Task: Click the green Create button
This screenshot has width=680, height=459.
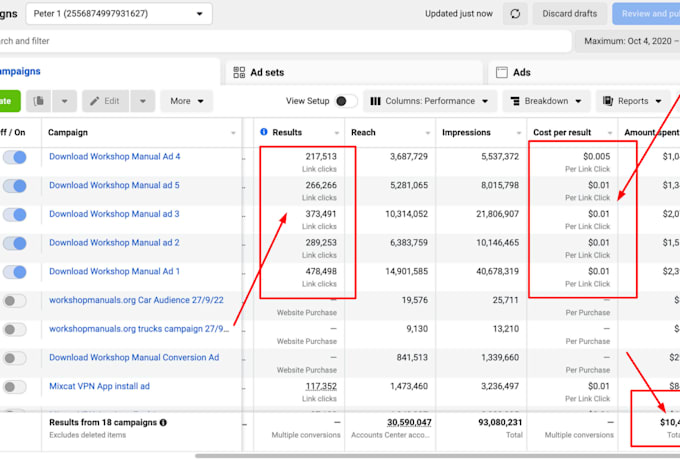Action: point(10,101)
